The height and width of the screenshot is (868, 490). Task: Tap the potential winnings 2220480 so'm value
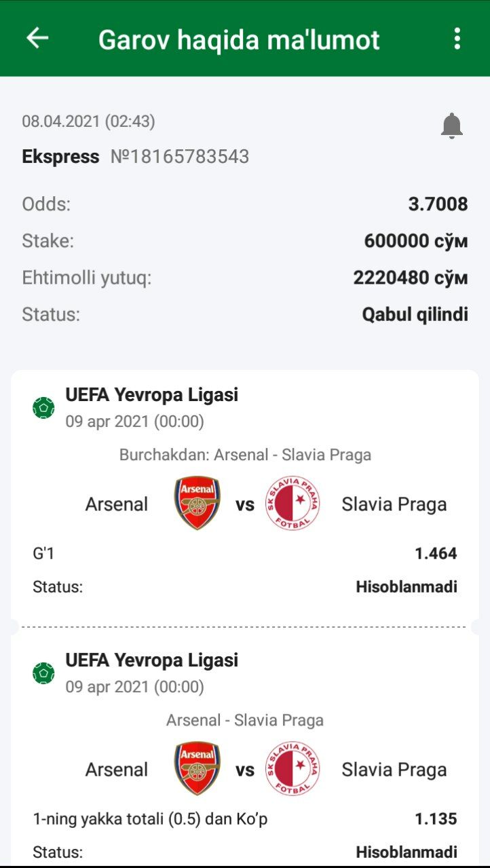(x=411, y=278)
